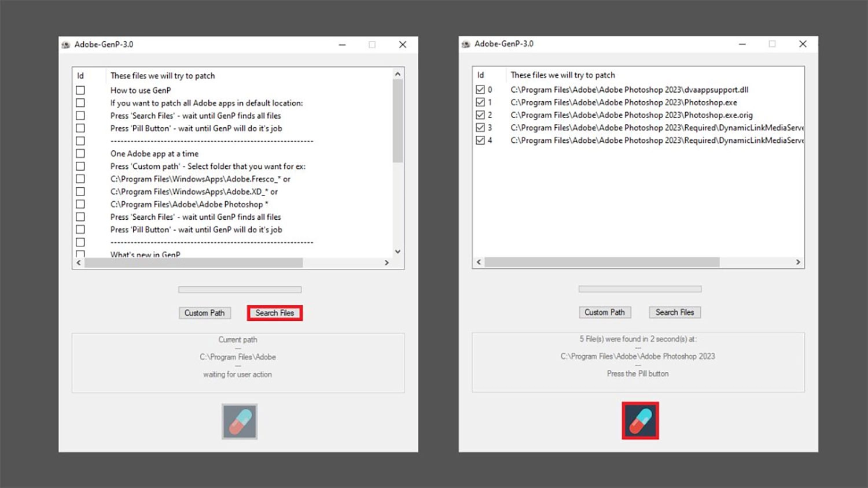This screenshot has height=488, width=868.
Task: Click the 'Press the Pill button' status text
Action: [638, 374]
